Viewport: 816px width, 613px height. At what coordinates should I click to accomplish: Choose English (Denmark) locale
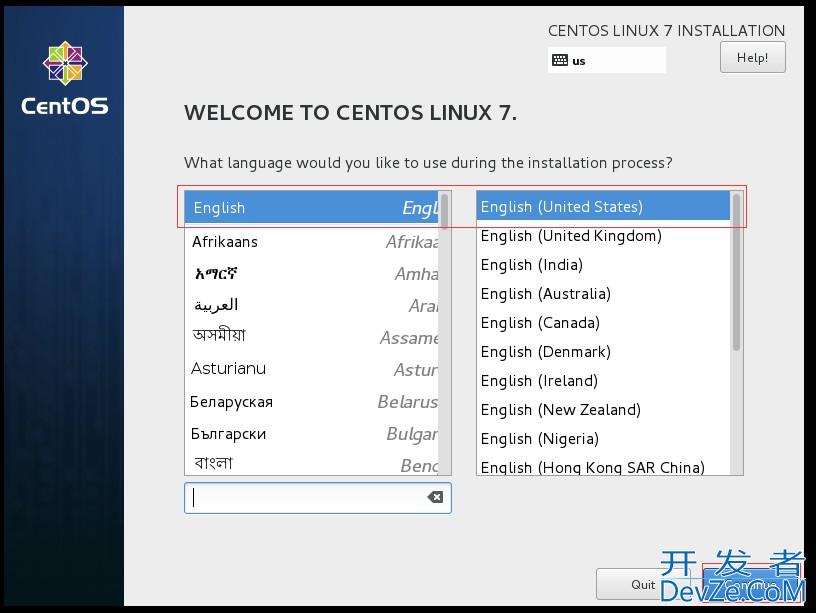(603, 352)
